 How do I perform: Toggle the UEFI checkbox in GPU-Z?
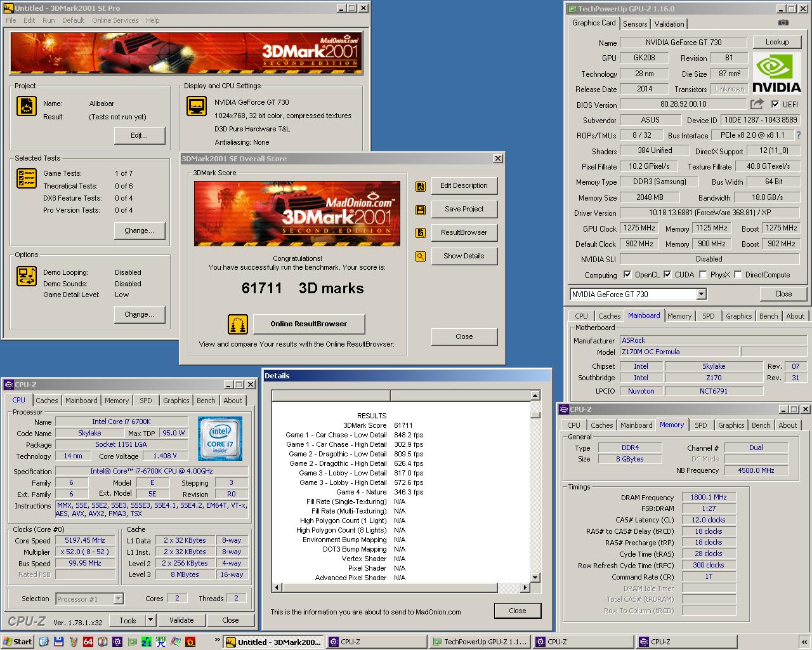point(775,105)
